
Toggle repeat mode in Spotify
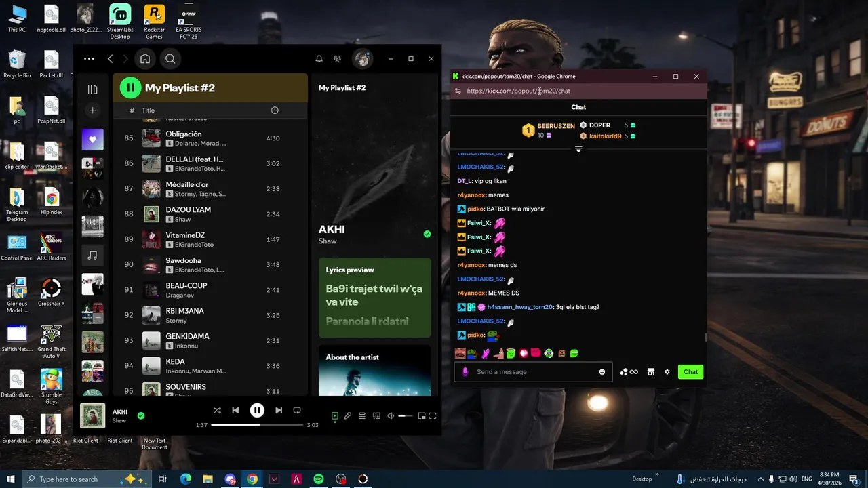click(x=297, y=410)
